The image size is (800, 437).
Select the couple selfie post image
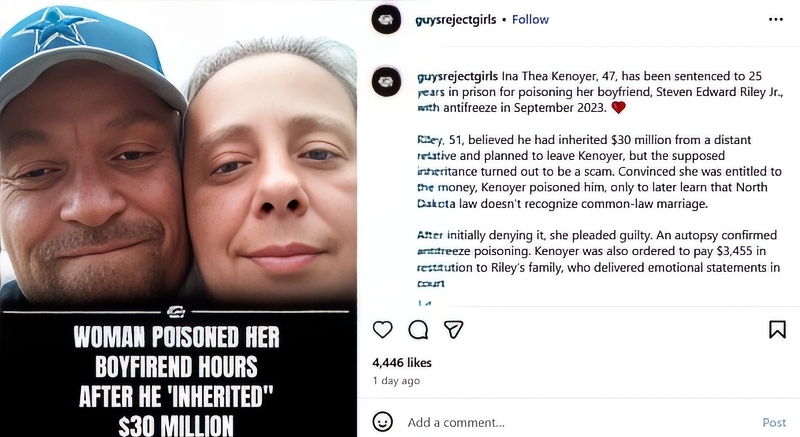[x=178, y=153]
